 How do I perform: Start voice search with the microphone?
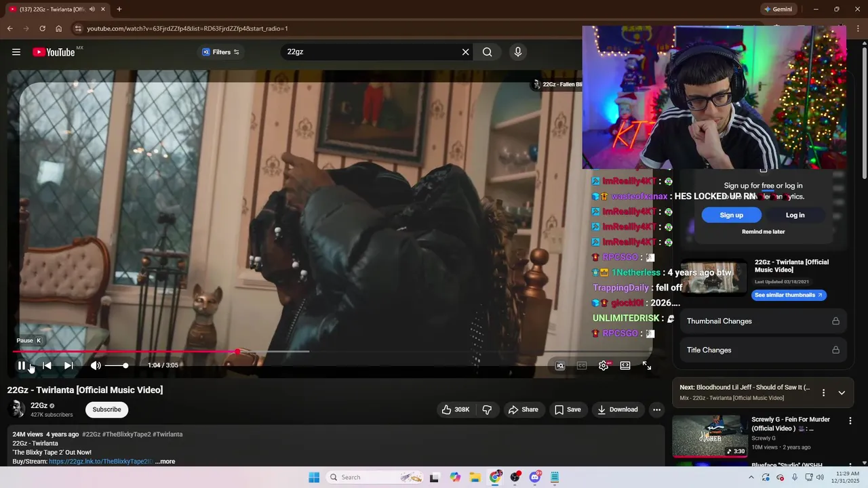click(518, 52)
